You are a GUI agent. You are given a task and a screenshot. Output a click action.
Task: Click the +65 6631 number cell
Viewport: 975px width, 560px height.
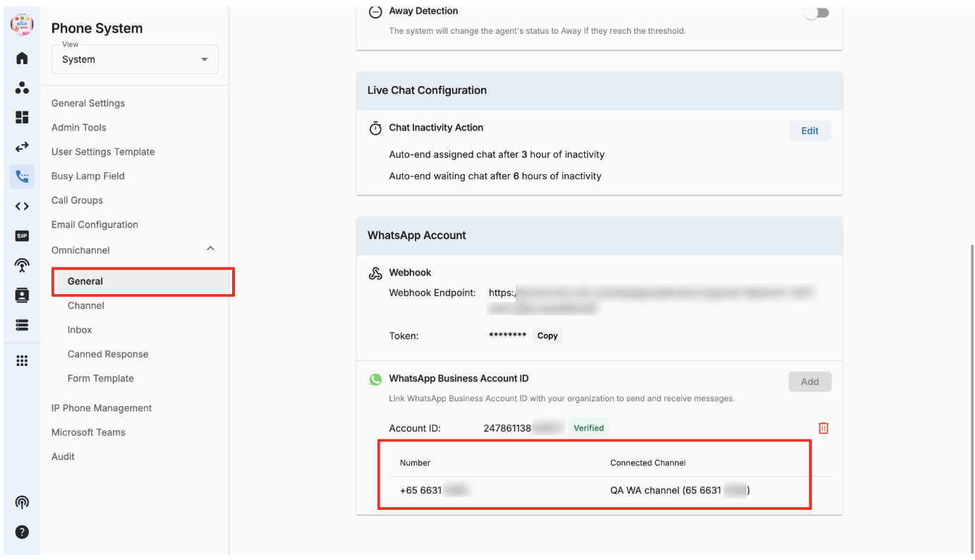tap(434, 490)
